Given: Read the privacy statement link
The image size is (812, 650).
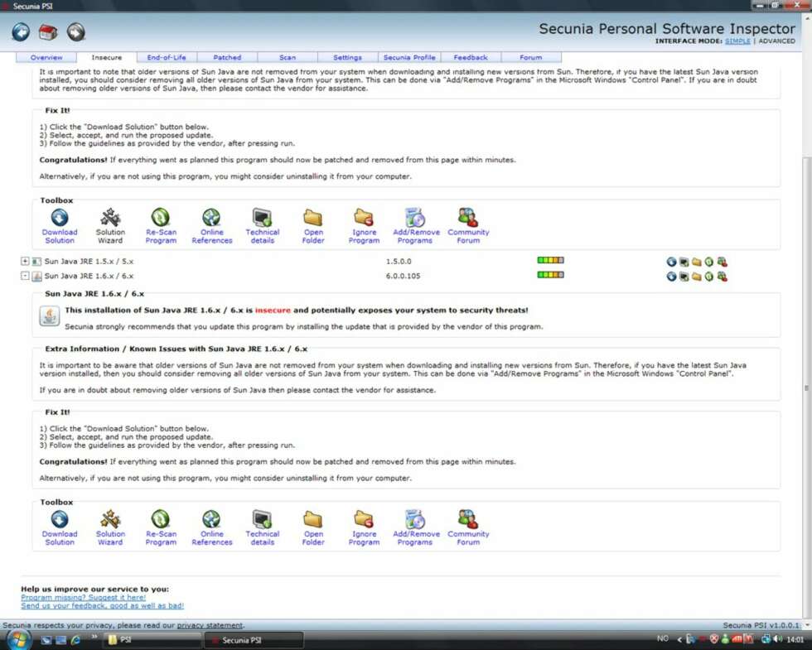Looking at the screenshot, I should coord(210,625).
